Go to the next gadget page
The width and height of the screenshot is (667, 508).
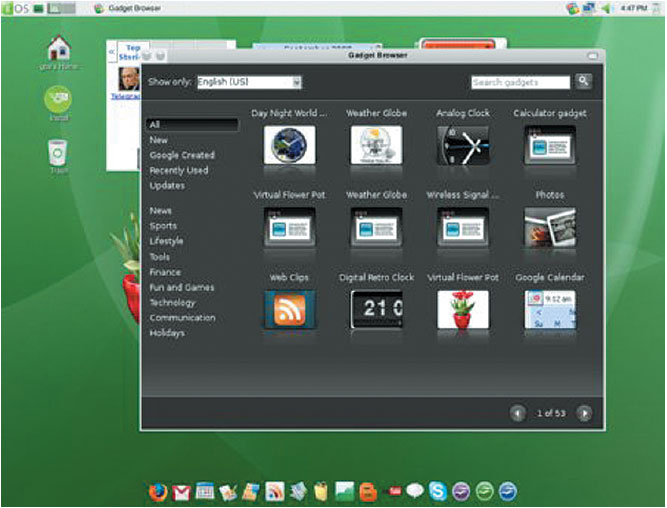pyautogui.click(x=584, y=413)
